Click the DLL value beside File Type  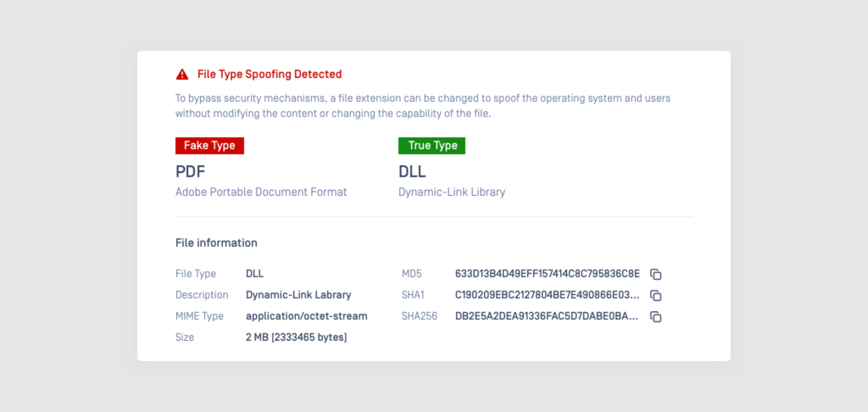(x=254, y=274)
